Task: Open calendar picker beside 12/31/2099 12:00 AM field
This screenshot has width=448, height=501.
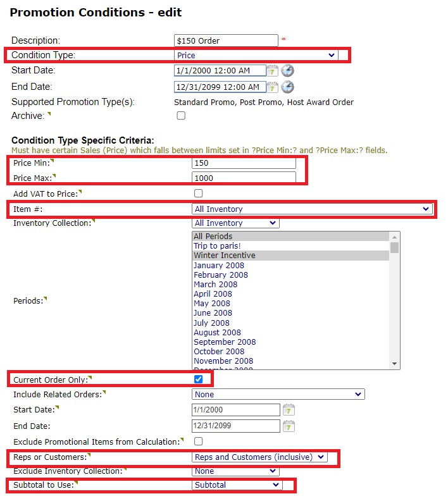Action: coord(272,87)
